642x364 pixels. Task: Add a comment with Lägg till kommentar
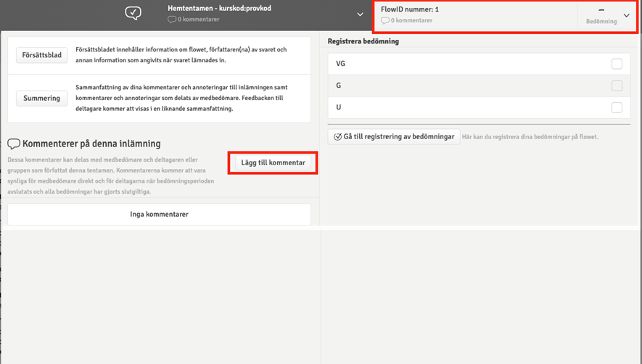(273, 162)
